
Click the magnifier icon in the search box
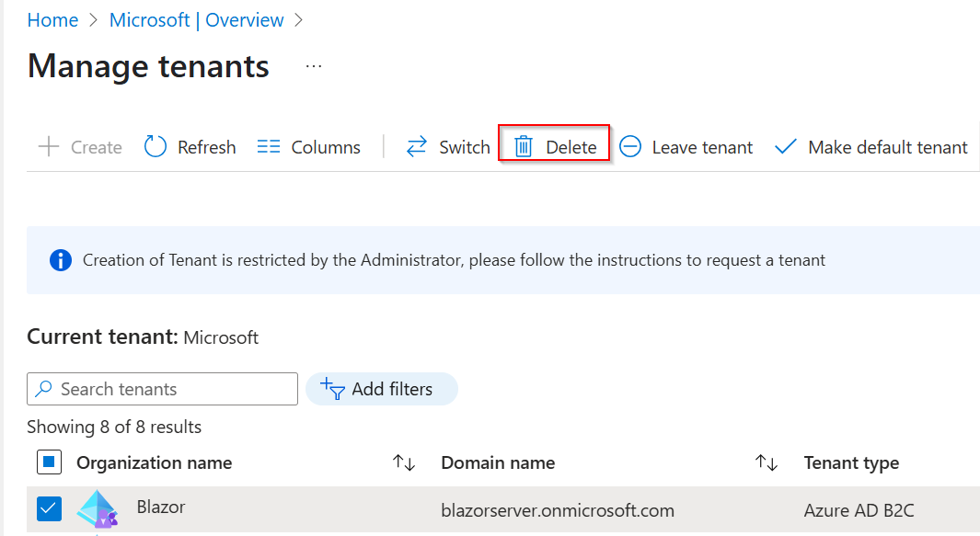pyautogui.click(x=43, y=389)
